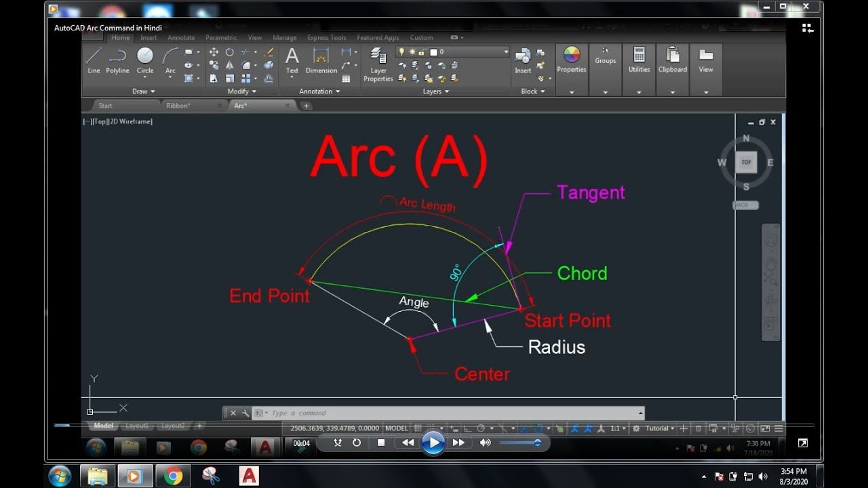Select the Arc tool in Draw panel

point(170,60)
